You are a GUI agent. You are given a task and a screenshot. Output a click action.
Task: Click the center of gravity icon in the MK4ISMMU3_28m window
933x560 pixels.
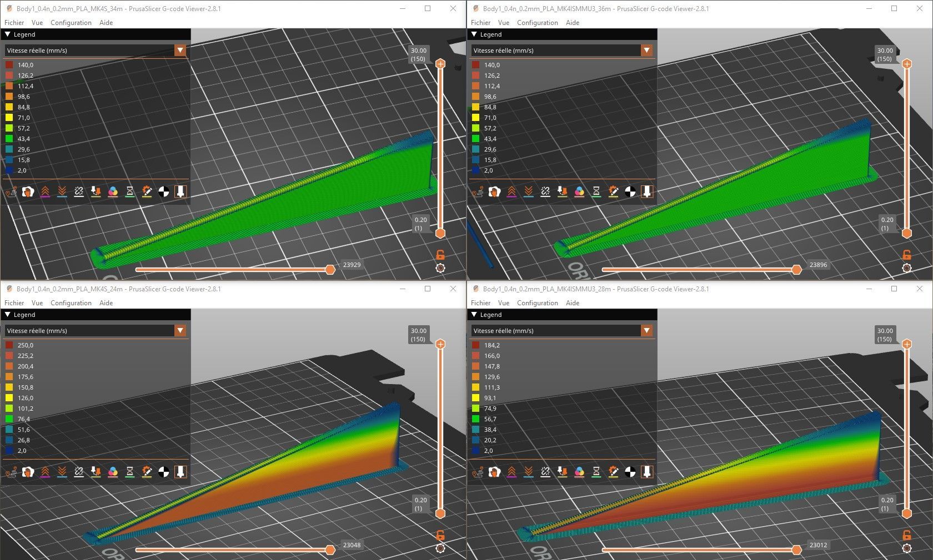[x=630, y=472]
